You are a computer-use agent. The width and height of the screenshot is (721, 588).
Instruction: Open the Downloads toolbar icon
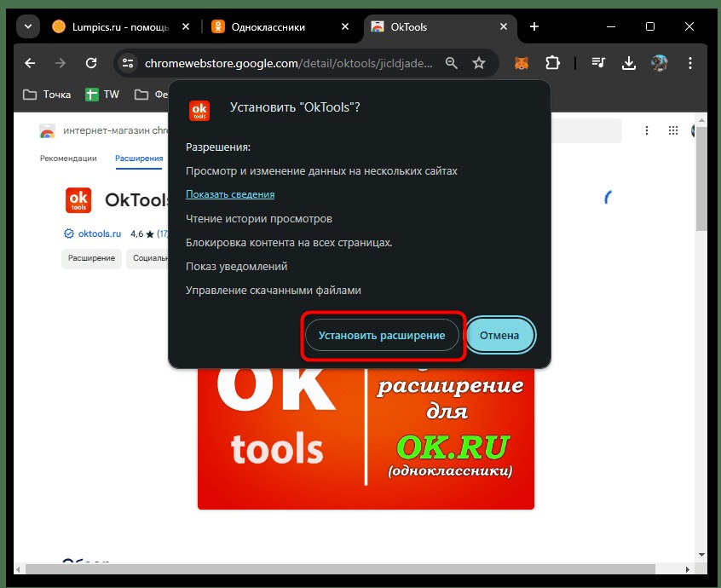pos(629,63)
